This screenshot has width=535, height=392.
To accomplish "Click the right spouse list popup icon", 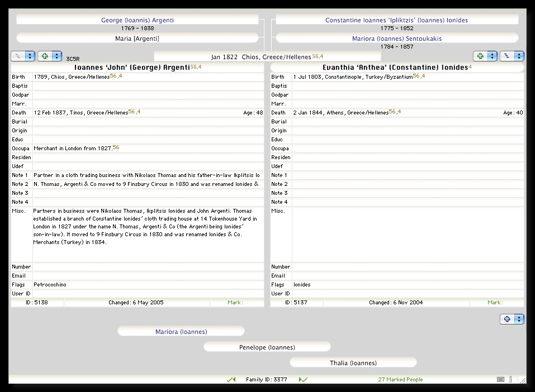I will point(512,56).
